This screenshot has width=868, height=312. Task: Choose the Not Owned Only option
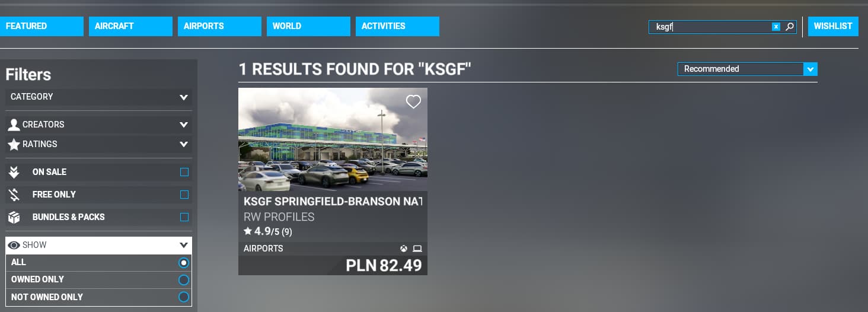point(184,297)
